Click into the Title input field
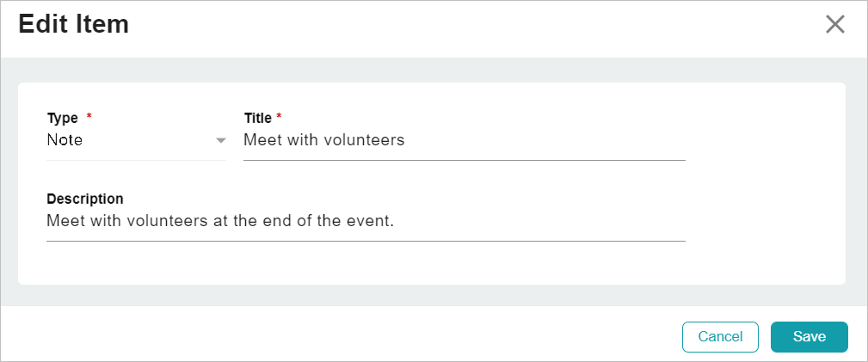The width and height of the screenshot is (868, 362). pos(464,140)
